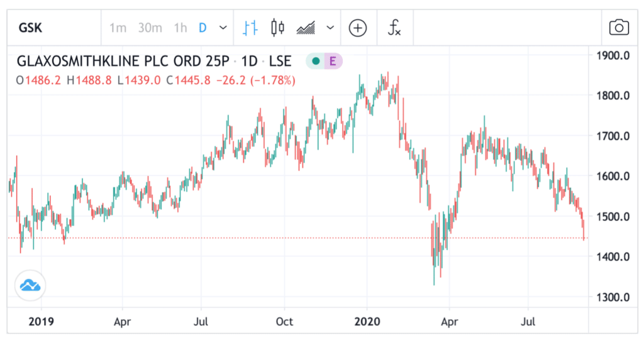The image size is (644, 343).
Task: Select the 1m timeframe
Action: tap(118, 28)
